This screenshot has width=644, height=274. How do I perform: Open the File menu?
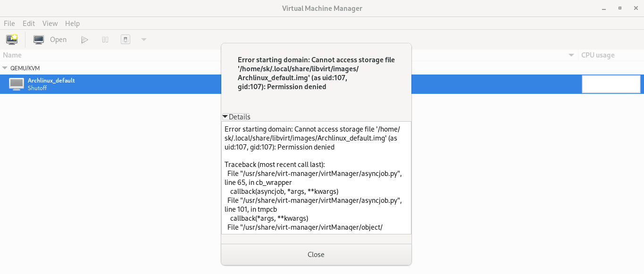[x=9, y=23]
